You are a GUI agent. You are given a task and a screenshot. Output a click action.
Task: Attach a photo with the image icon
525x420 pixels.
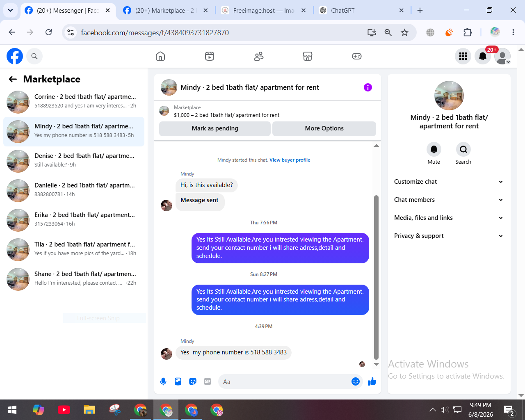pos(178,381)
